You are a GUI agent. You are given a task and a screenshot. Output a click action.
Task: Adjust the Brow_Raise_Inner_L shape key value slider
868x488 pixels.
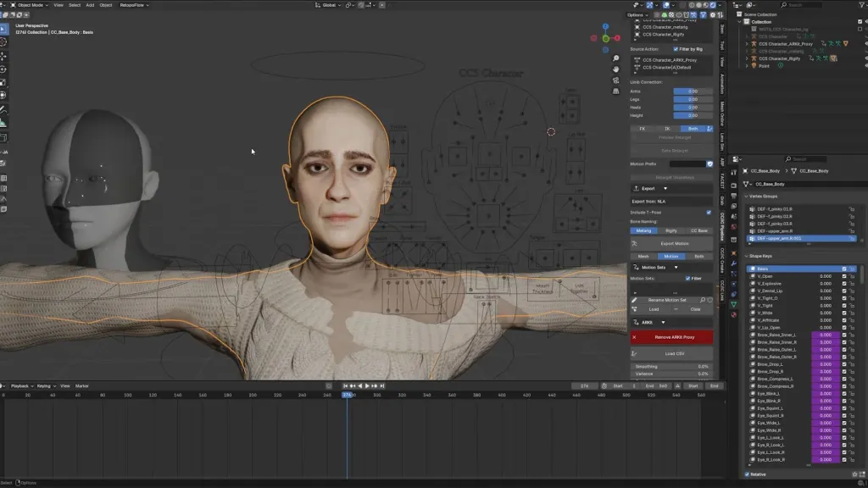pos(825,335)
